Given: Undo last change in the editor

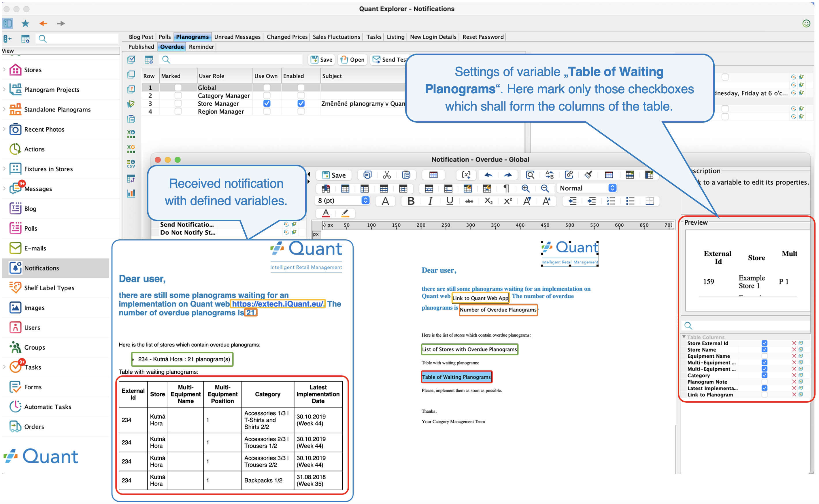Looking at the screenshot, I should pyautogui.click(x=488, y=175).
